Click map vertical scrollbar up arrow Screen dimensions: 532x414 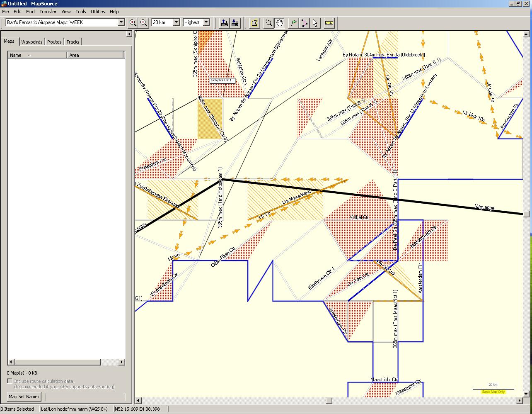coord(526,34)
